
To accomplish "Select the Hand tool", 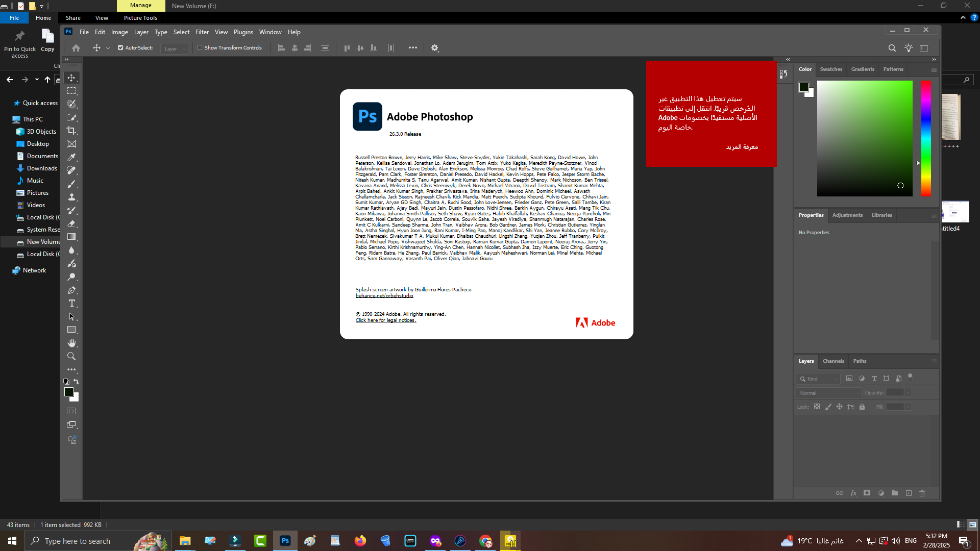I will tap(71, 343).
